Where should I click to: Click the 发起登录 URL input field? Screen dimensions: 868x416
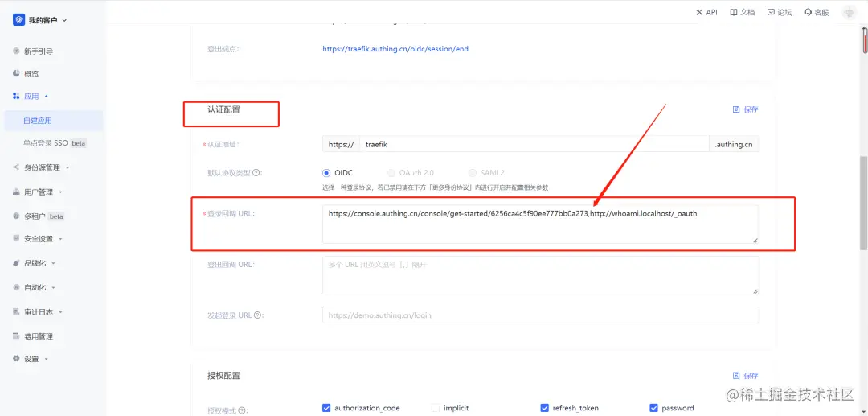540,315
